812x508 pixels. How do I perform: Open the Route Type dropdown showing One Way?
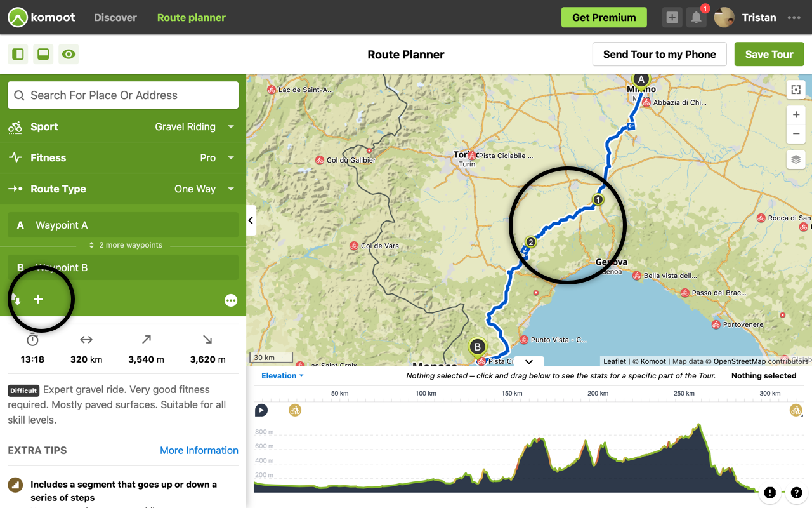point(123,189)
